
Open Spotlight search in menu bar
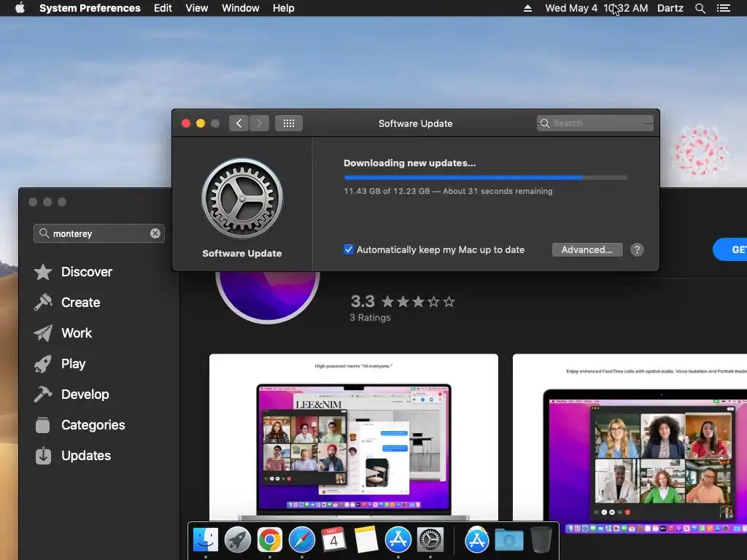700,8
